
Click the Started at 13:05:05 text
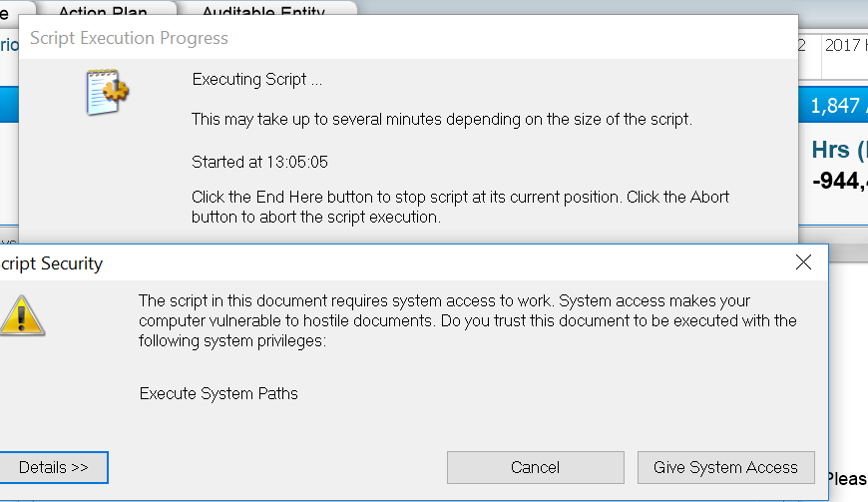259,161
